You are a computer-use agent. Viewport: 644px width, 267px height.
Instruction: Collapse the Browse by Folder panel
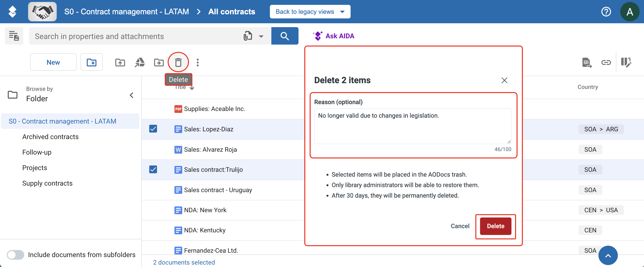coord(132,95)
